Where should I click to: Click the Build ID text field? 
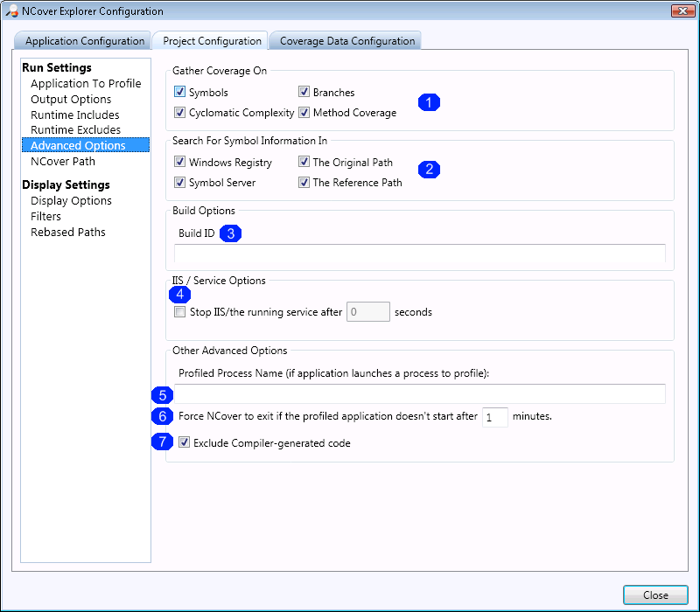(420, 254)
